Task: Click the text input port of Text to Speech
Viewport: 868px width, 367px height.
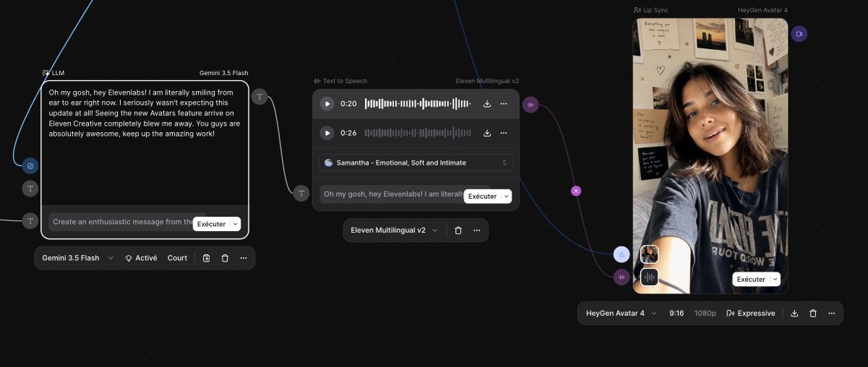Action: [301, 193]
